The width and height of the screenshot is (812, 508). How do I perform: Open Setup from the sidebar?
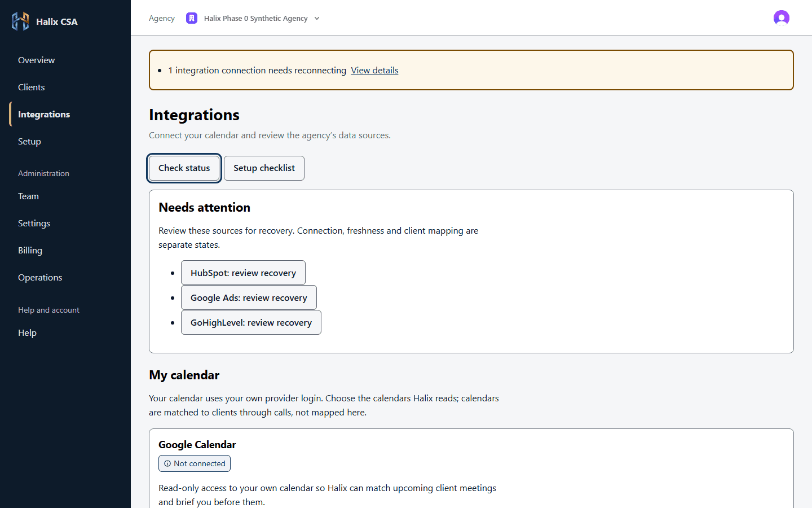coord(29,141)
